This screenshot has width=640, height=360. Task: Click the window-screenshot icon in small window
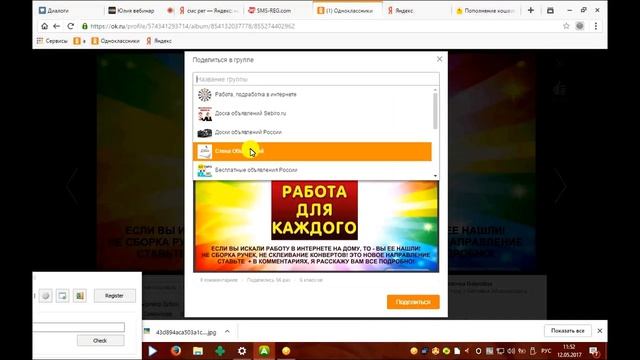[62, 296]
